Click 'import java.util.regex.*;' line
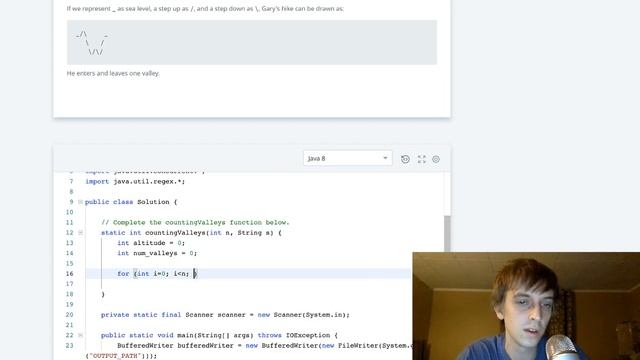 pos(135,182)
